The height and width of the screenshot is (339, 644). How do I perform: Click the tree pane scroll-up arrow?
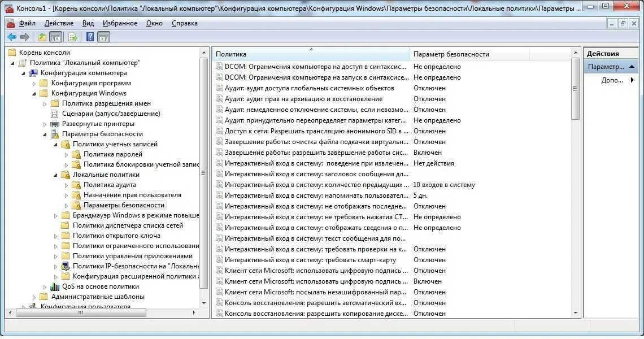(x=204, y=53)
